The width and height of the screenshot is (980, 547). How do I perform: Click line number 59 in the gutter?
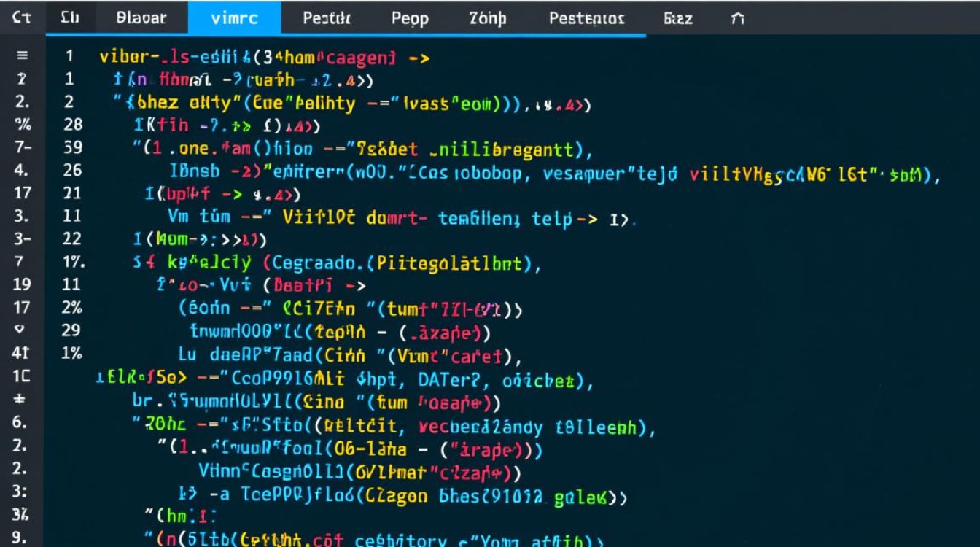pos(72,148)
